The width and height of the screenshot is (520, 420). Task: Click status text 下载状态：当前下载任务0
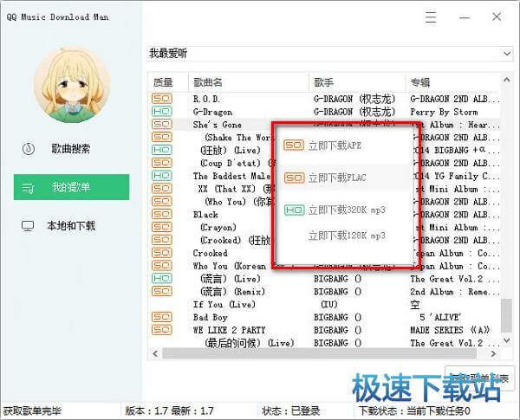click(414, 411)
